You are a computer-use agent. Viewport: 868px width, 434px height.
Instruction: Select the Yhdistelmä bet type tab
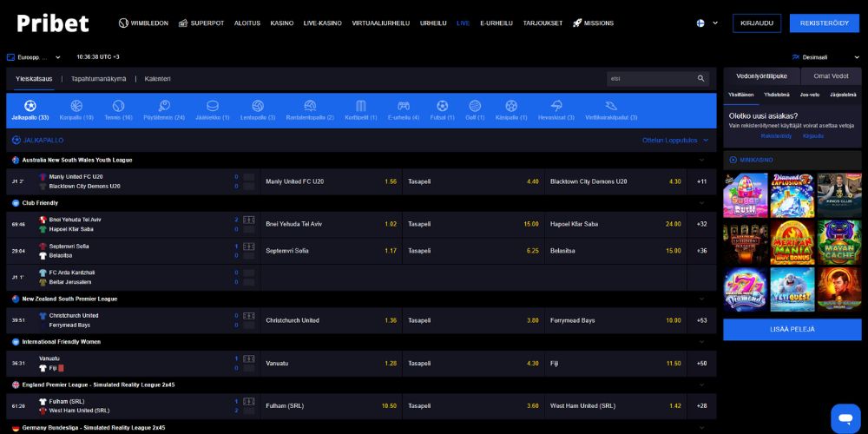click(777, 95)
